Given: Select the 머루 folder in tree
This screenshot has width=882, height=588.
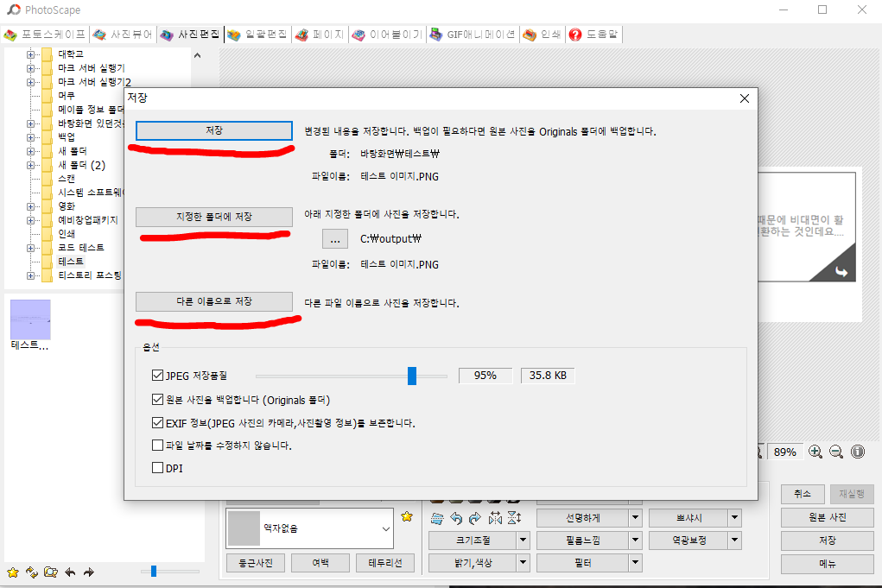Looking at the screenshot, I should click(x=67, y=96).
